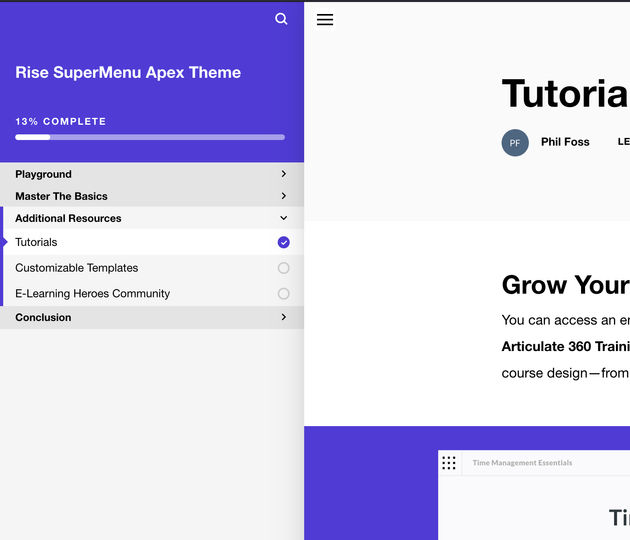The image size is (630, 540).
Task: Select the Additional Resources section header
Action: [152, 218]
